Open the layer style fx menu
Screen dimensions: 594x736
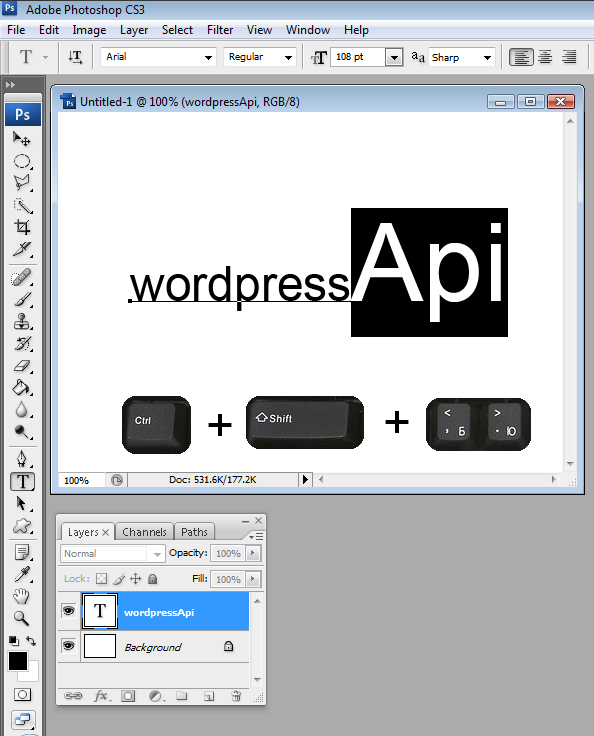point(101,696)
